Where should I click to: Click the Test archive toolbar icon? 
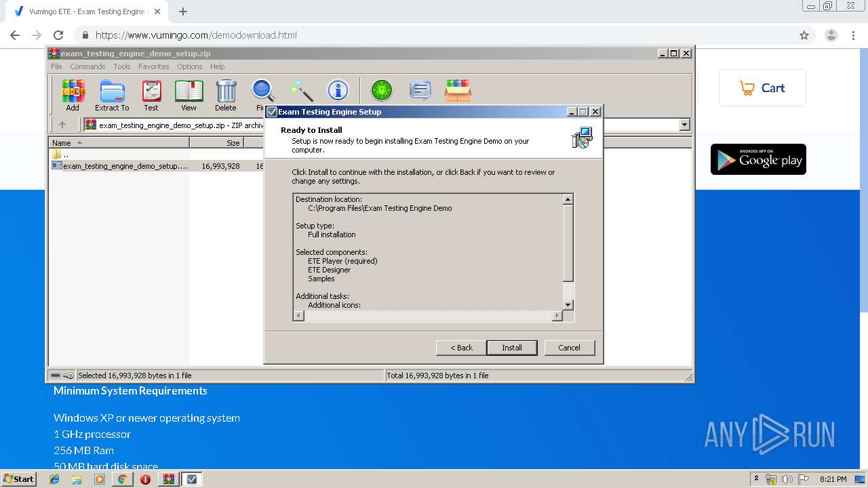point(151,95)
